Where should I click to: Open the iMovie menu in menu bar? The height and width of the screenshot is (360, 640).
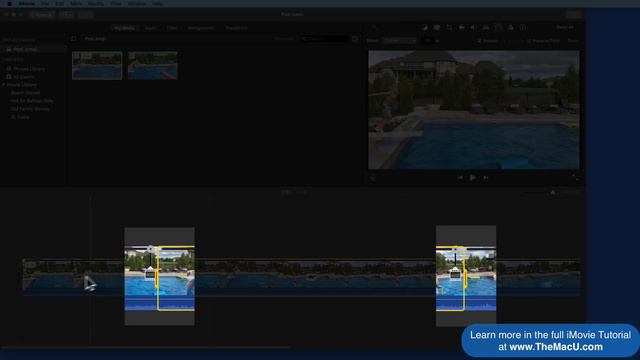coord(27,4)
